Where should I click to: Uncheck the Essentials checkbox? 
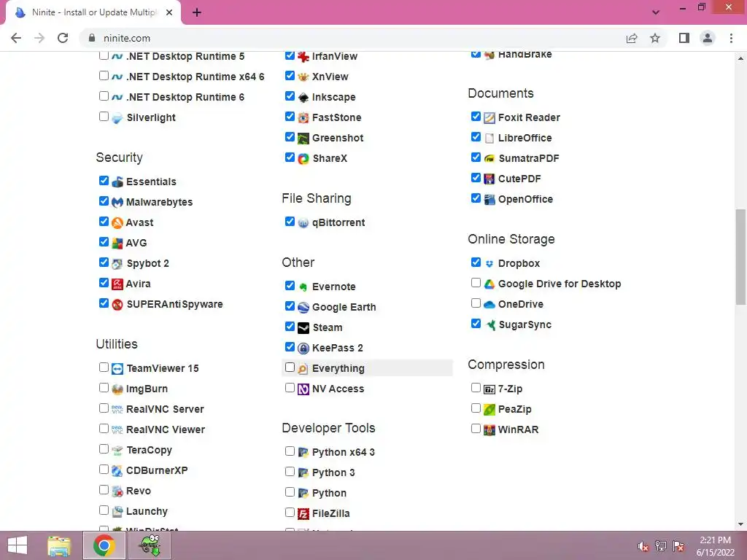[104, 181]
